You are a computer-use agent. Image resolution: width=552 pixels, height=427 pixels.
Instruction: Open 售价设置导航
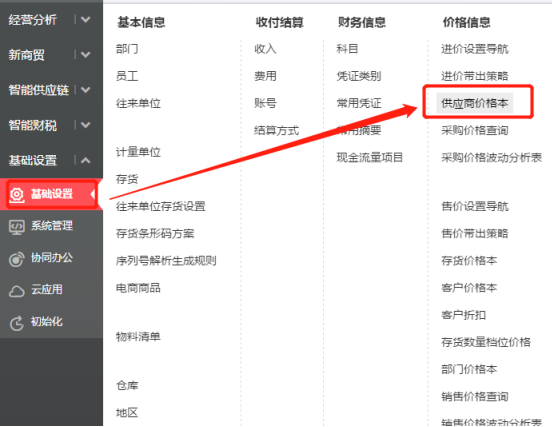tap(475, 206)
